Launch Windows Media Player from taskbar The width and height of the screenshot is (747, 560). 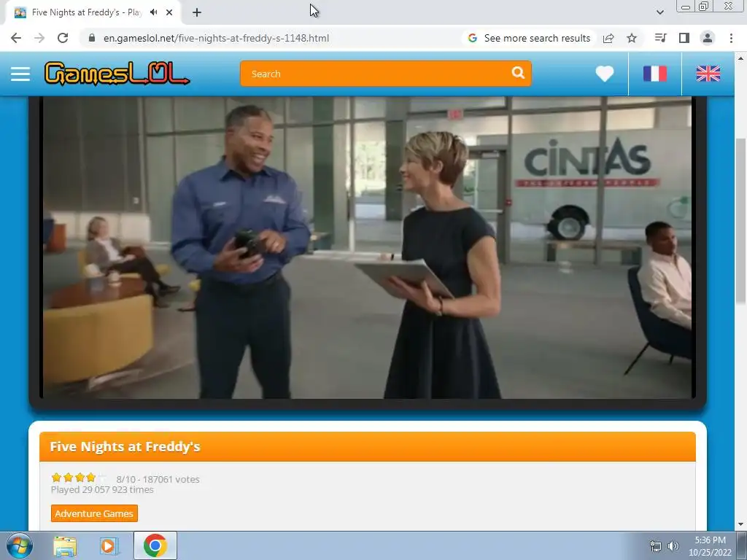tap(109, 545)
